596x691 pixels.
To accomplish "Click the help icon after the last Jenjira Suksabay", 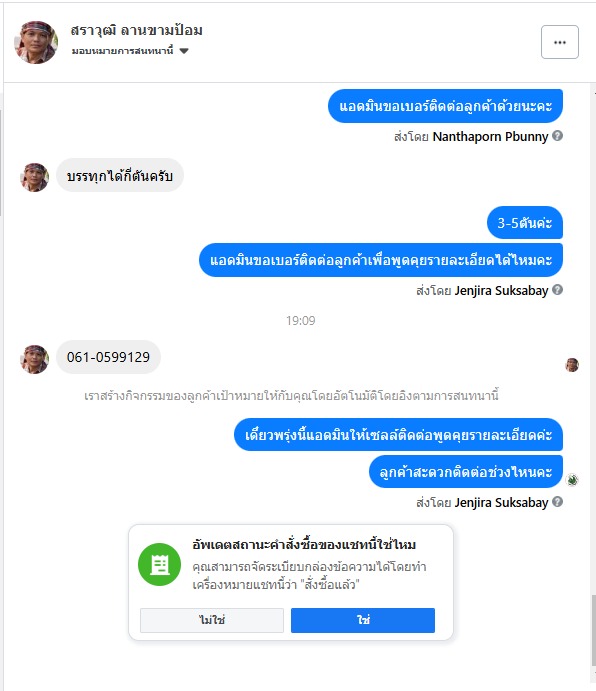I will coord(557,502).
